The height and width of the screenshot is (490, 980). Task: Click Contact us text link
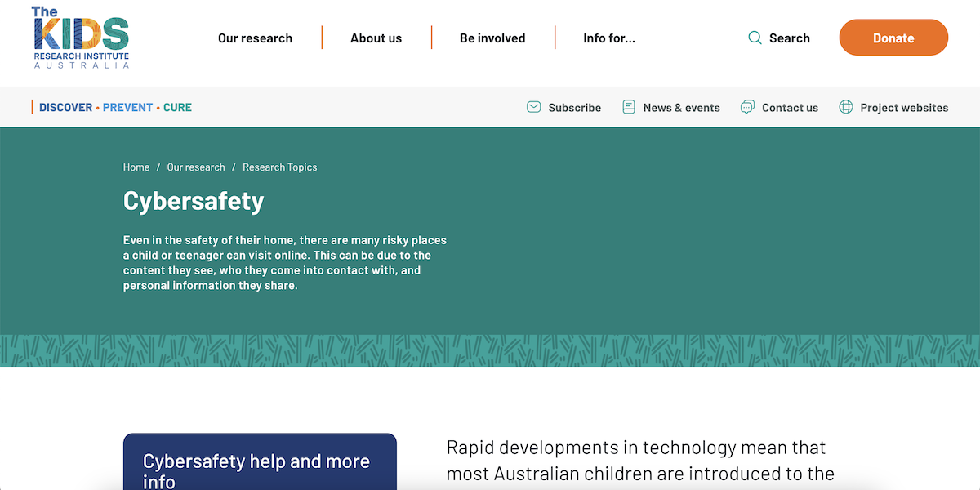(789, 107)
